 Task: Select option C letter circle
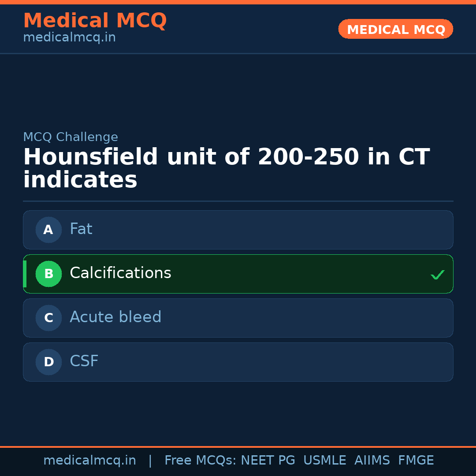[48, 318]
